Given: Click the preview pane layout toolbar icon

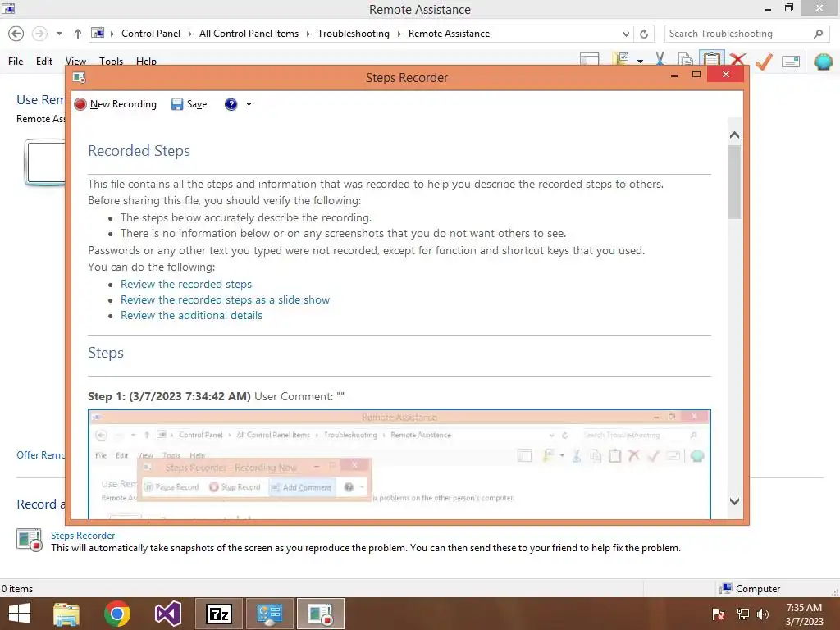Looking at the screenshot, I should (589, 59).
